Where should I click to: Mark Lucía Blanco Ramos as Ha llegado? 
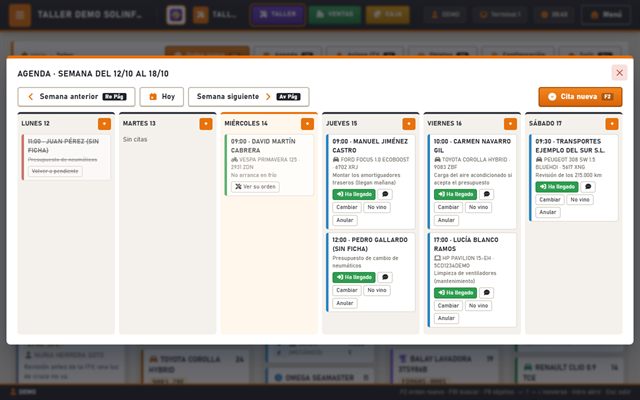(x=456, y=293)
